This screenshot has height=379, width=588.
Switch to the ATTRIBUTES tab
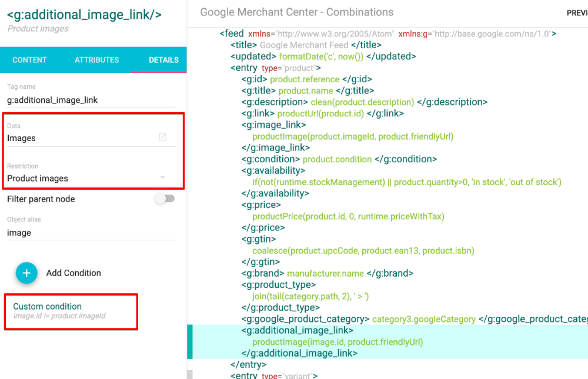pos(96,60)
